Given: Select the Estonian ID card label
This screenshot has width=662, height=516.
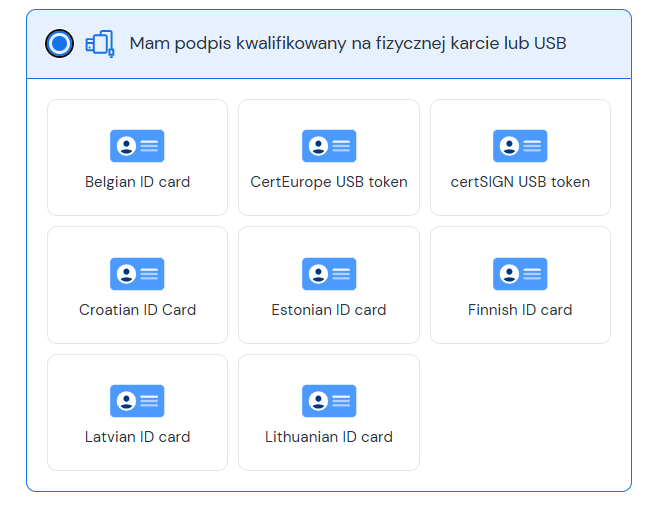Looking at the screenshot, I should (329, 310).
